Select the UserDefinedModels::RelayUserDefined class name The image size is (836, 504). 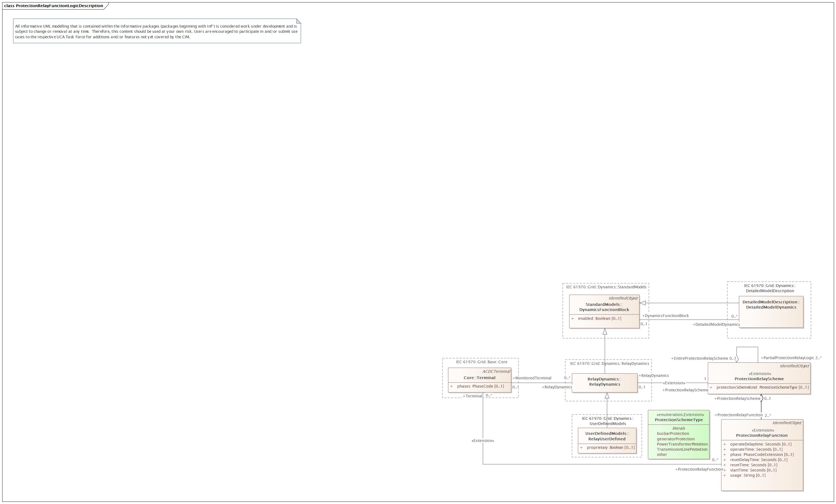607,436
